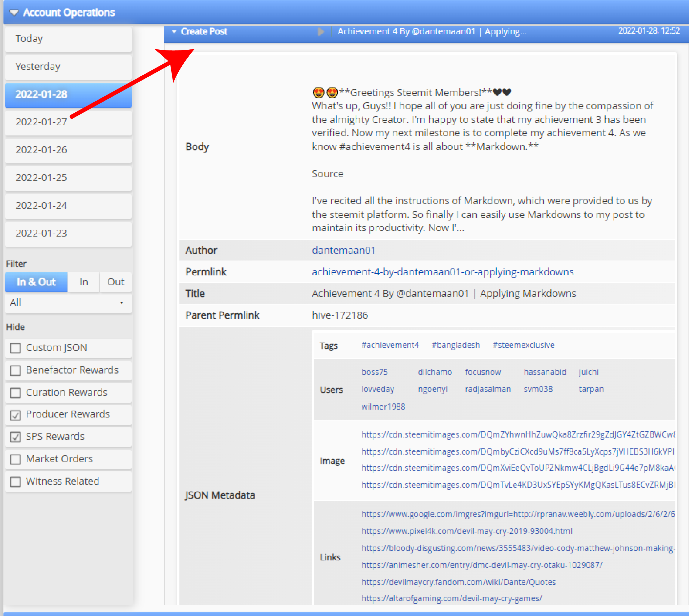
Task: Check the Benefactor Rewards hide checkbox
Action: coord(15,370)
